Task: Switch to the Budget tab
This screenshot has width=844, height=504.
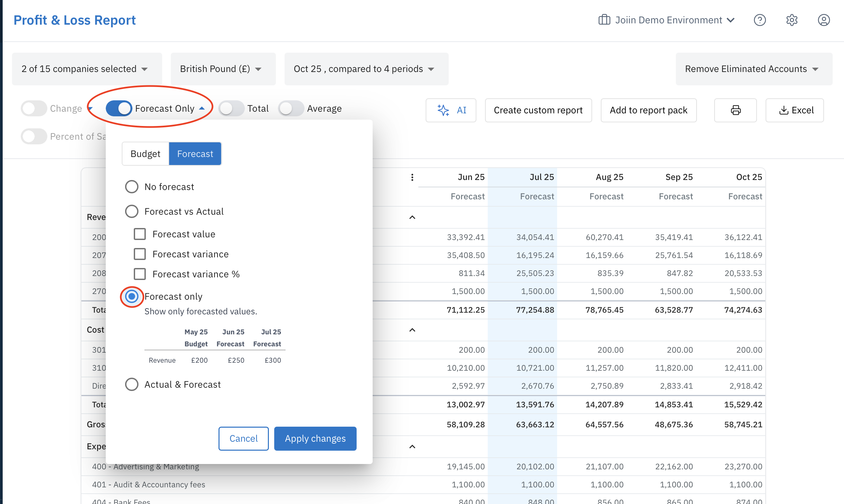Action: point(145,154)
